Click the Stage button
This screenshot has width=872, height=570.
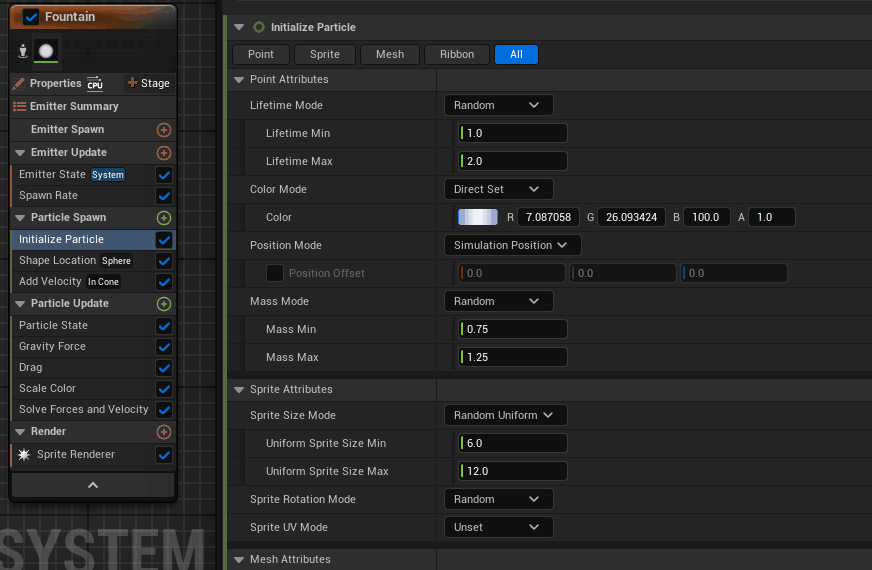pyautogui.click(x=148, y=84)
